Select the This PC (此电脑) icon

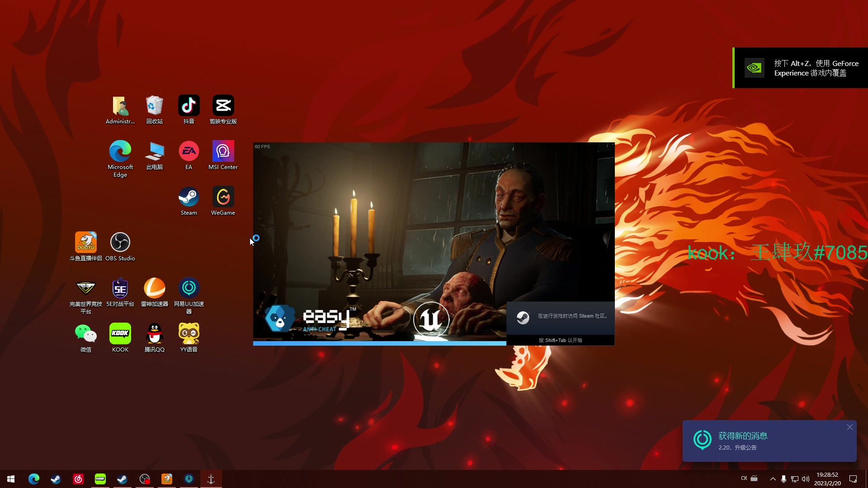tap(155, 155)
